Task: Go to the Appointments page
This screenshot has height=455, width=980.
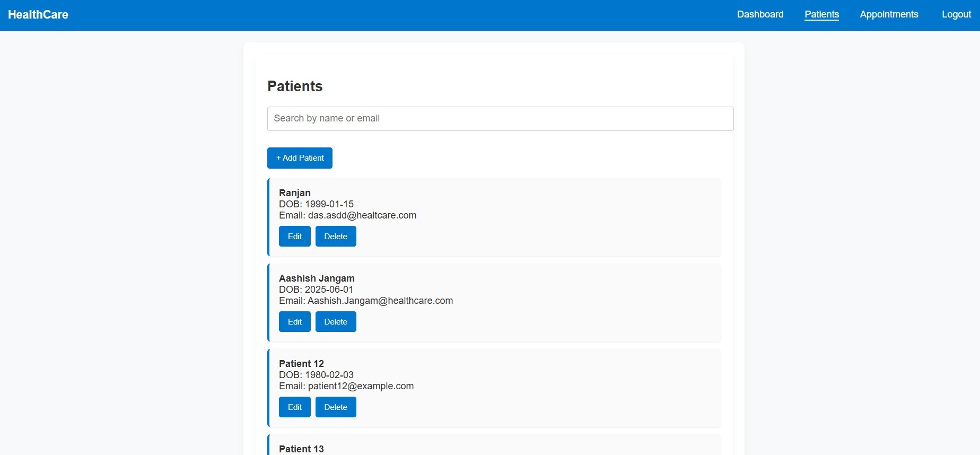Action: click(889, 14)
